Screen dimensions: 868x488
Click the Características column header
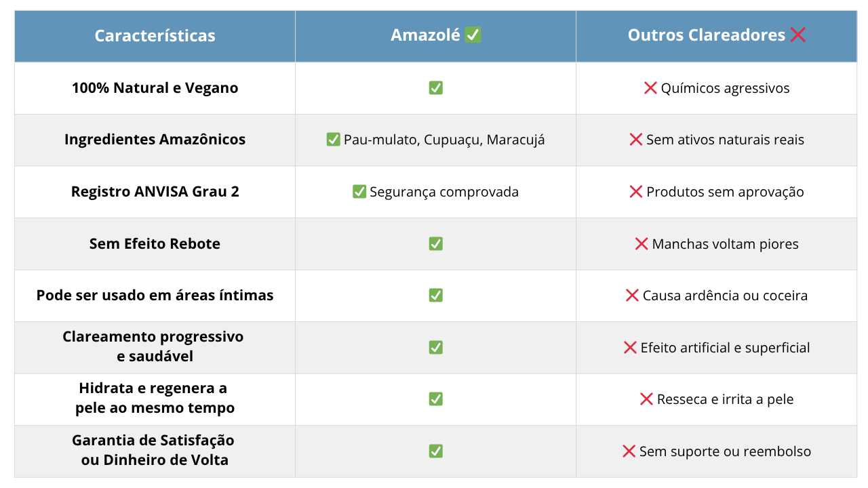tap(155, 36)
